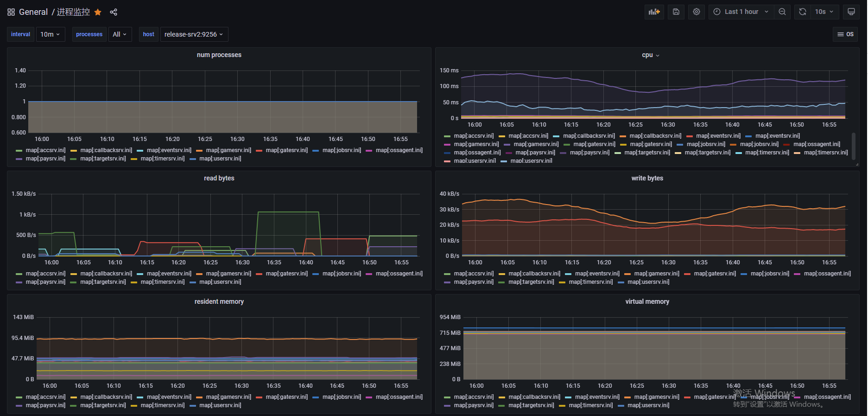Toggle map[:callbacksrv.ini] series in virtual memory legend
Screen dimensions: 868x416
[x=534, y=397]
